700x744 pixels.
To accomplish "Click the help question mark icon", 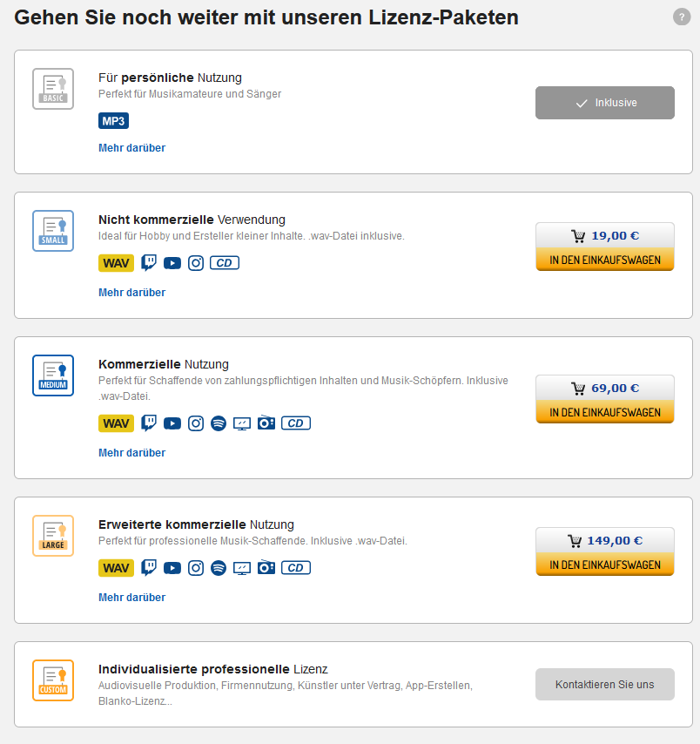I will 682,17.
